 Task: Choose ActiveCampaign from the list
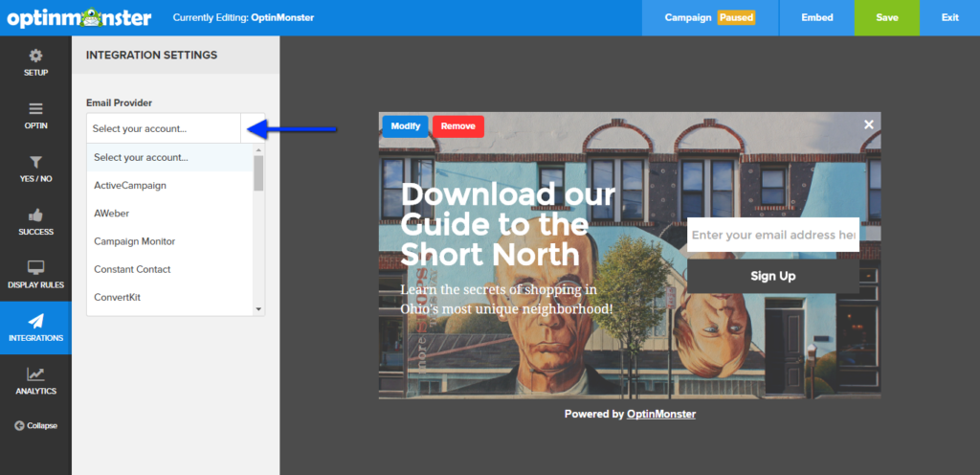(x=169, y=186)
